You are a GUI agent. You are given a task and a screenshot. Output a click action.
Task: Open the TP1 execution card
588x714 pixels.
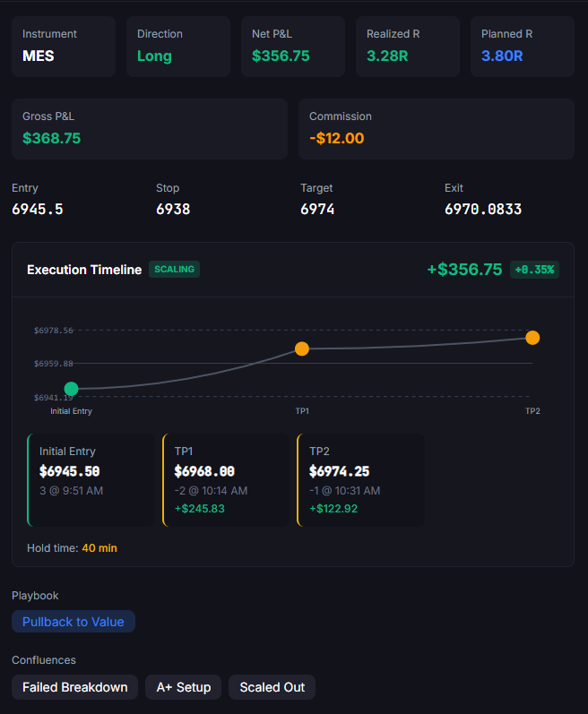tap(226, 480)
